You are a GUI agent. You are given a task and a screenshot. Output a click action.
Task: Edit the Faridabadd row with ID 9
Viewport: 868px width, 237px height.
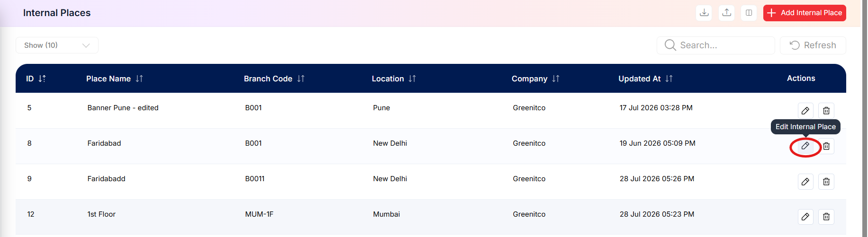pos(805,182)
